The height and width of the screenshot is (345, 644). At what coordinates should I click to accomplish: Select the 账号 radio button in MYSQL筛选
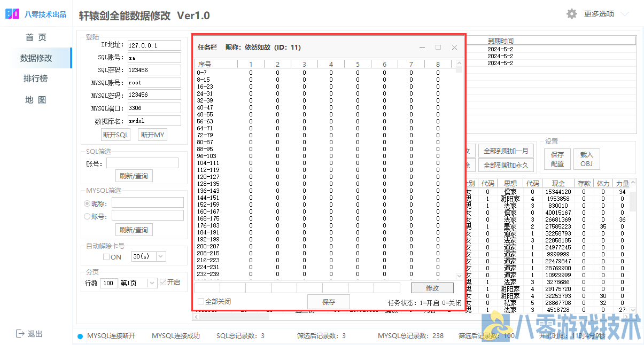coord(87,216)
